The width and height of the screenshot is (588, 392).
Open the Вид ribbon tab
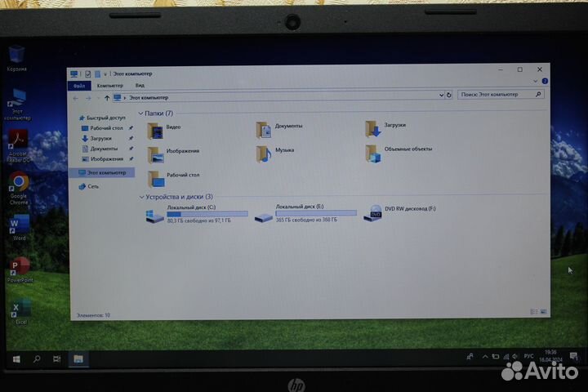point(140,85)
